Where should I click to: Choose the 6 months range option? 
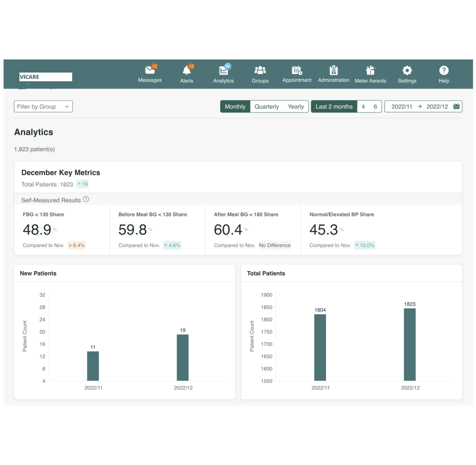tap(375, 107)
